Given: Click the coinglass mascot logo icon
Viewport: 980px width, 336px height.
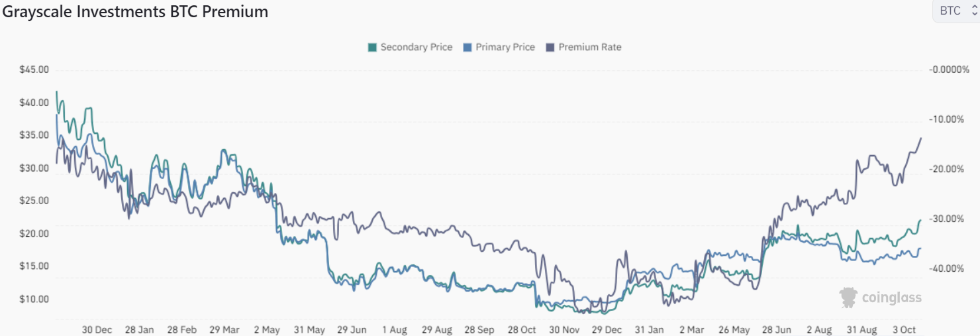Looking at the screenshot, I should (x=848, y=298).
